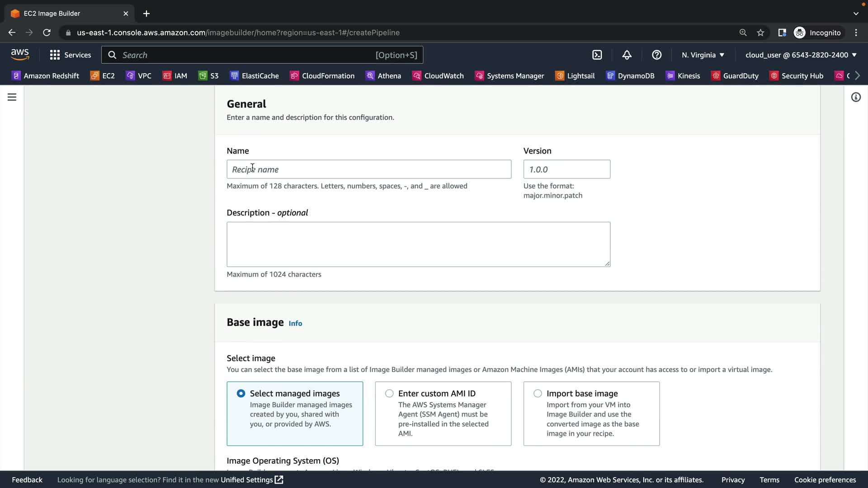868x488 pixels.
Task: Click the Base image Info link
Action: coord(295,324)
